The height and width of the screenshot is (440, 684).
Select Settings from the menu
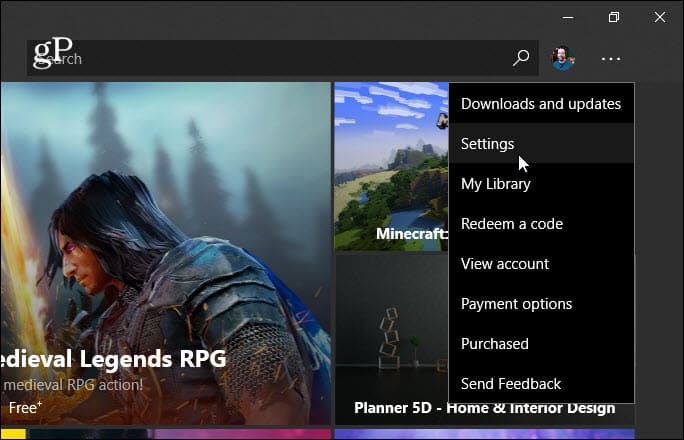point(541,143)
